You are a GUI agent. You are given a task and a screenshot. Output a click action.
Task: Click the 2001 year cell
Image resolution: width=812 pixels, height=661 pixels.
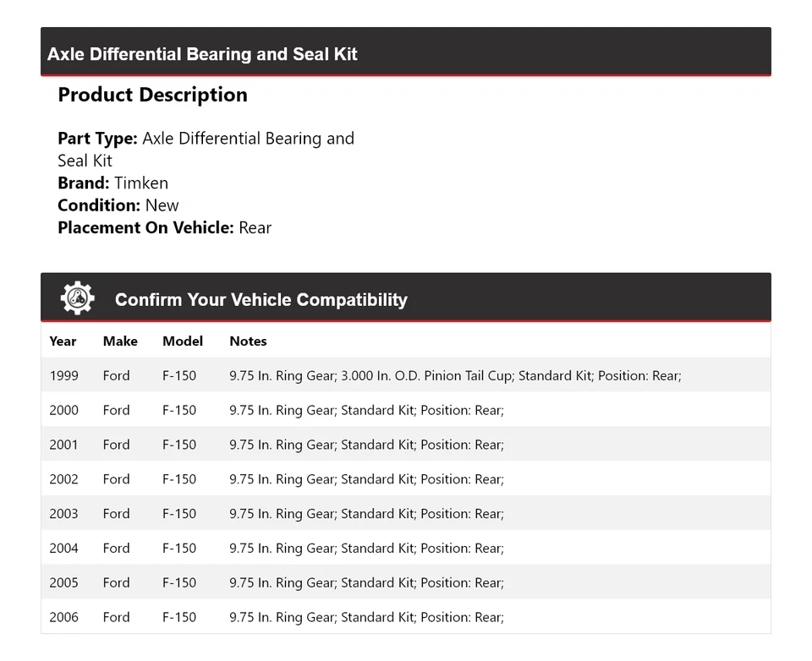[x=63, y=445]
